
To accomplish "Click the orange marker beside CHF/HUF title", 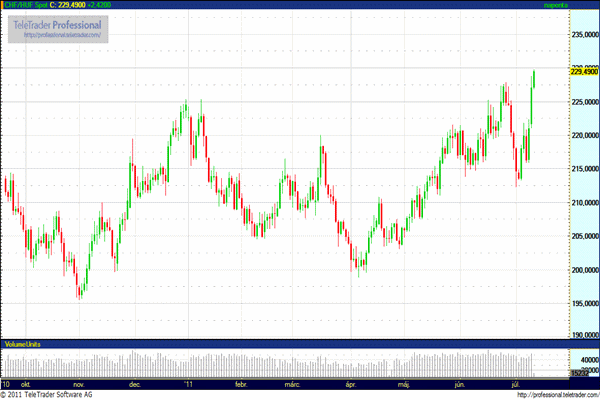I will [5, 6].
